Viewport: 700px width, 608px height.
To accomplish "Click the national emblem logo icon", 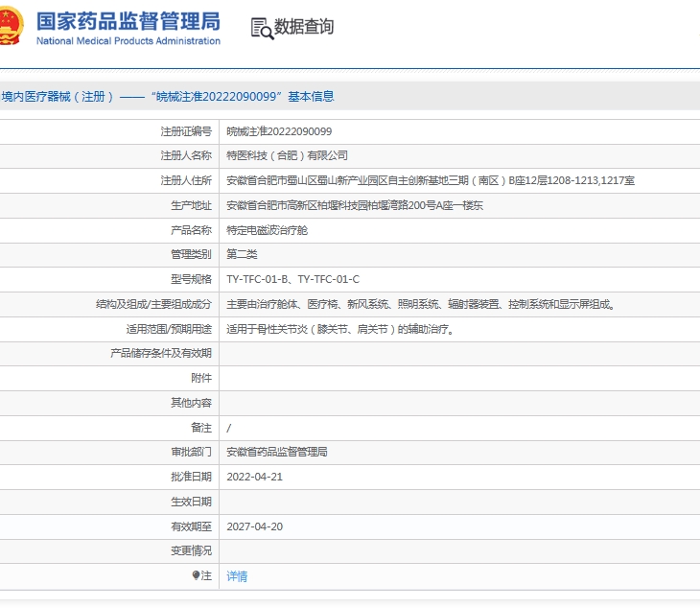I will [10, 29].
